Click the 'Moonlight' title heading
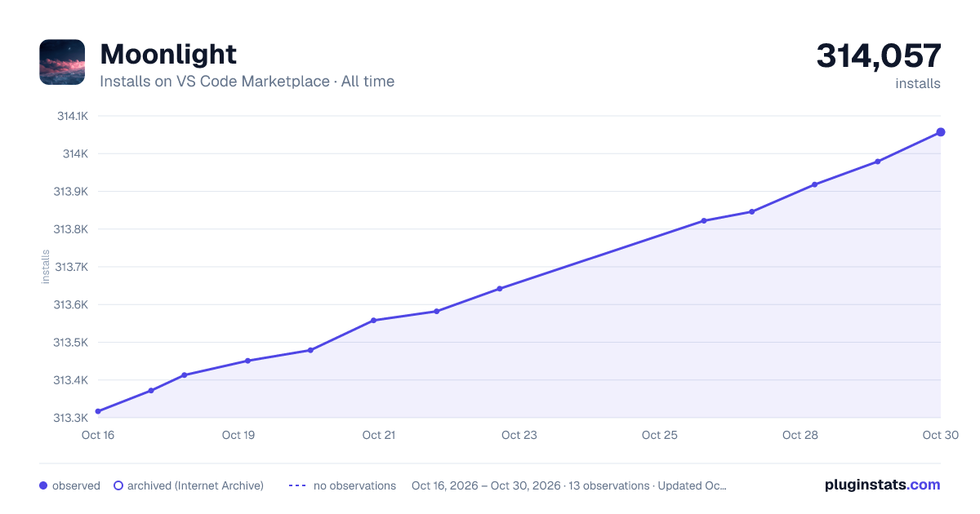The width and height of the screenshot is (980, 514). [x=168, y=55]
